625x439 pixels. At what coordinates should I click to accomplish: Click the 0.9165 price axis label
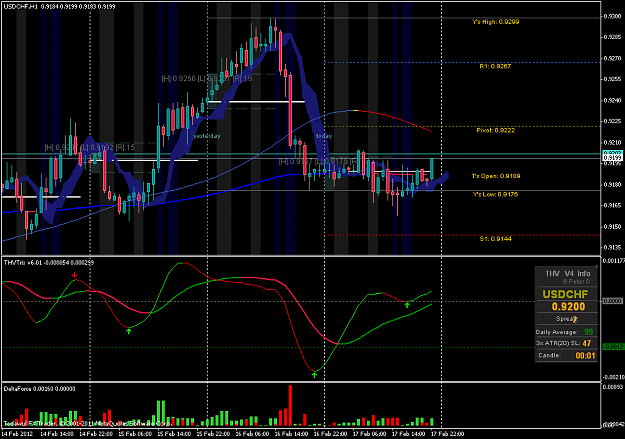[612, 205]
